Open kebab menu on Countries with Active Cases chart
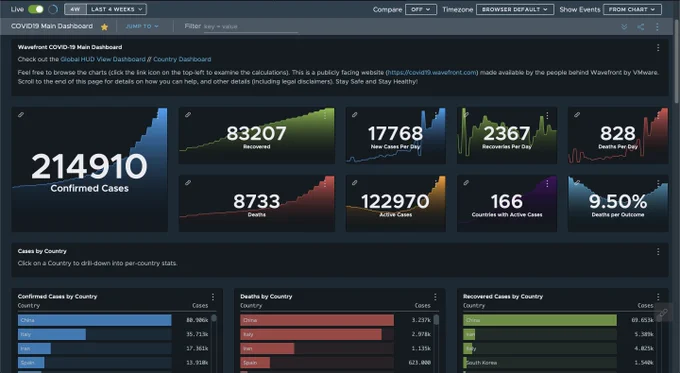 point(547,184)
